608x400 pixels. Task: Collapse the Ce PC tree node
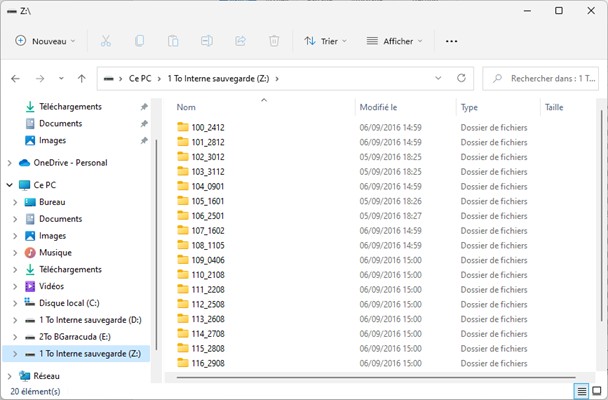coord(10,185)
